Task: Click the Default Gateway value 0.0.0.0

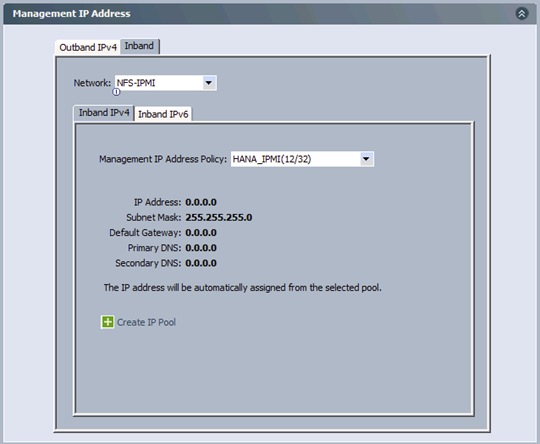Action: click(x=201, y=233)
